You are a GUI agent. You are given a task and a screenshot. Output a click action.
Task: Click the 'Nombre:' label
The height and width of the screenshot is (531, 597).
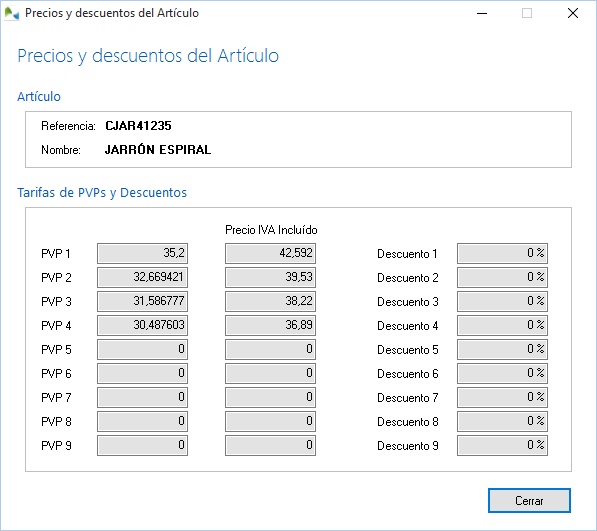(x=61, y=150)
